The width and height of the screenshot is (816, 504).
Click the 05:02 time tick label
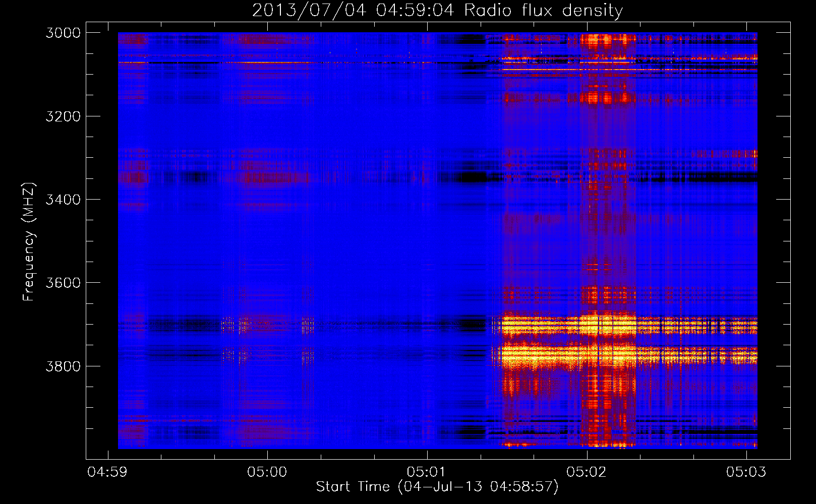coord(587,472)
